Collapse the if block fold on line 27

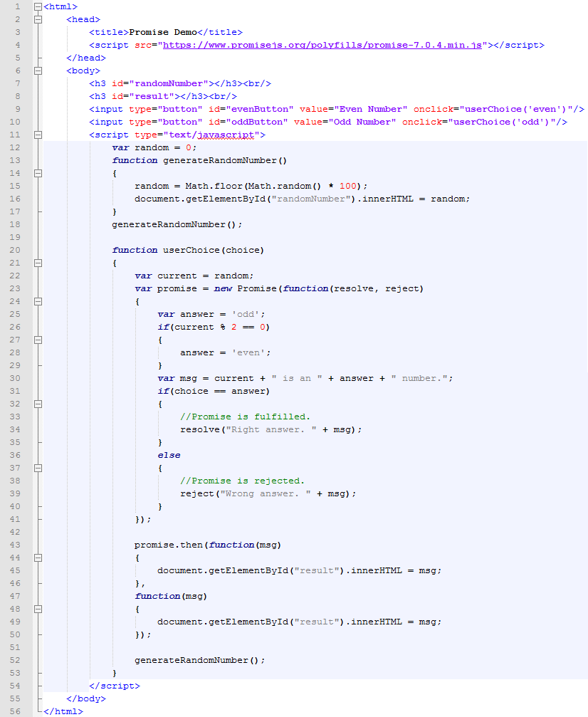pos(38,340)
